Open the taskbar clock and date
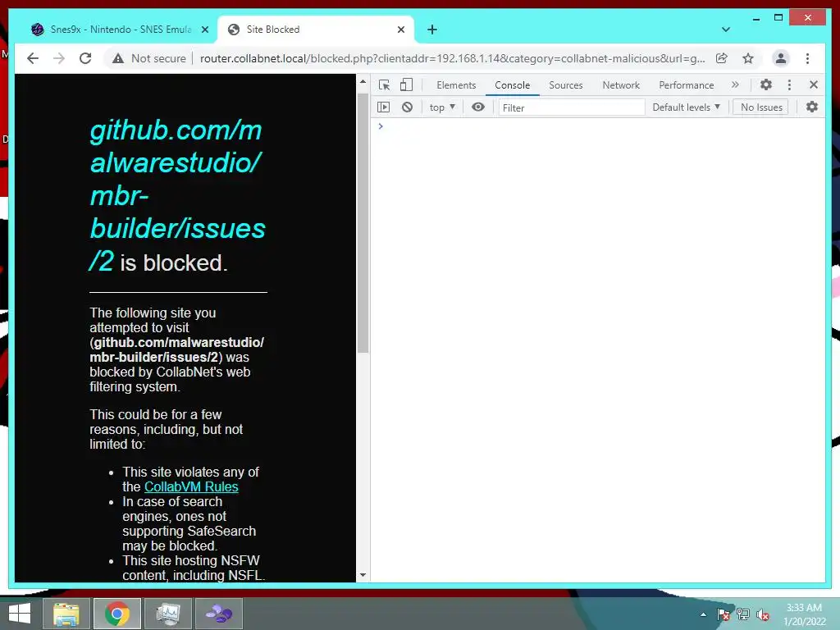The height and width of the screenshot is (630, 840). (804, 614)
